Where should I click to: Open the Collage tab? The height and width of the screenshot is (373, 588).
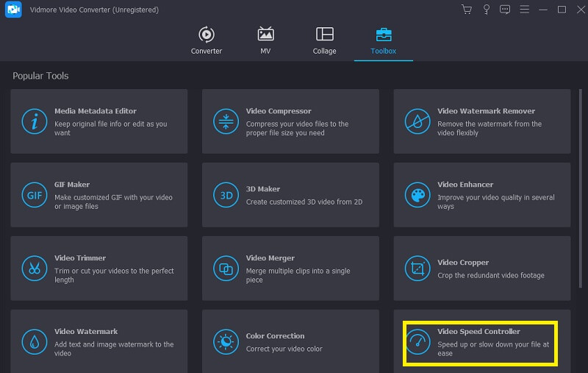324,40
